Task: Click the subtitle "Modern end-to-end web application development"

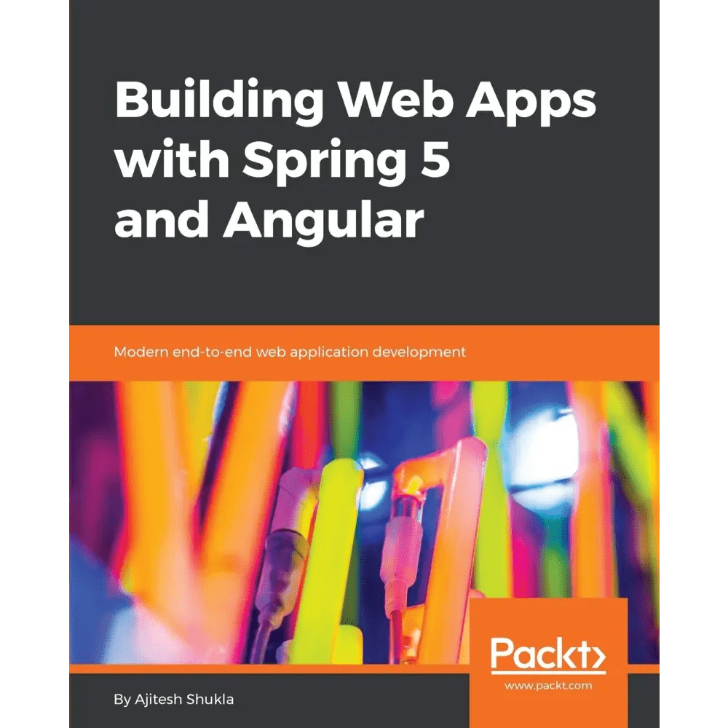Action: tap(290, 352)
